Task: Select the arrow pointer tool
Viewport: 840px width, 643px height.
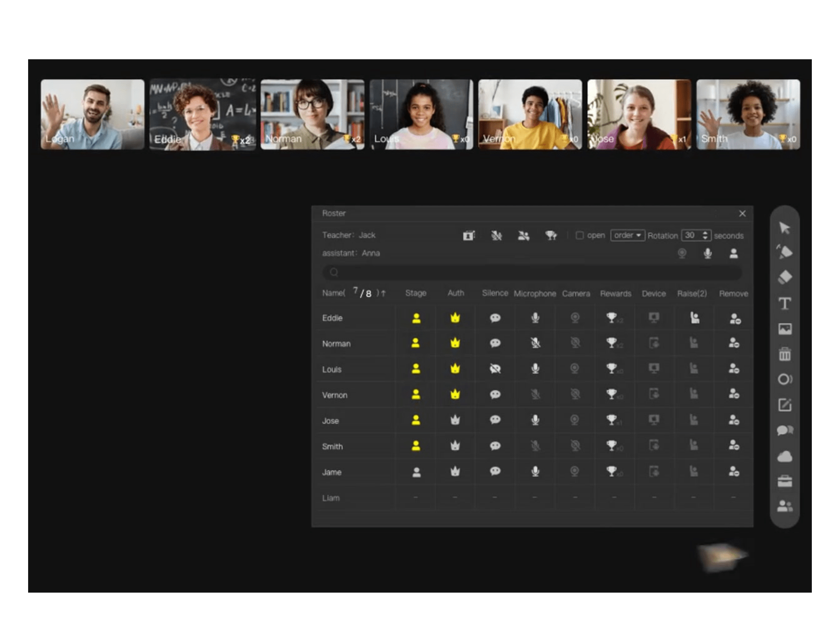Action: point(785,228)
